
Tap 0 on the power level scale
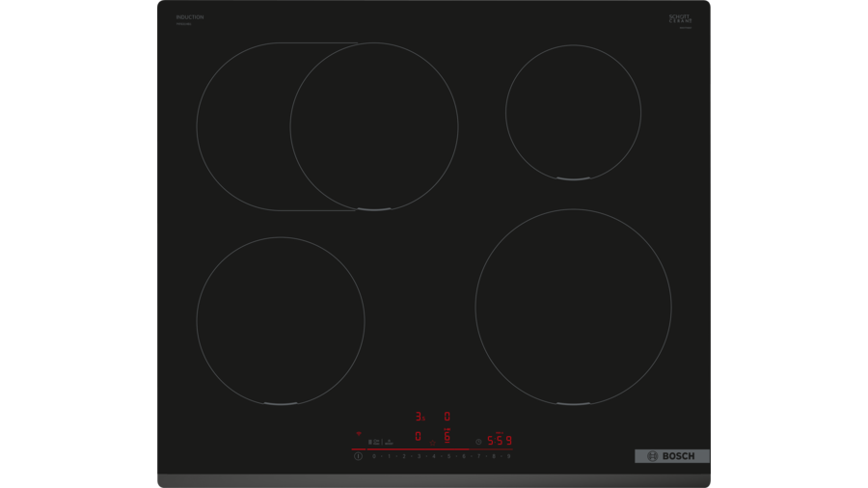374,456
